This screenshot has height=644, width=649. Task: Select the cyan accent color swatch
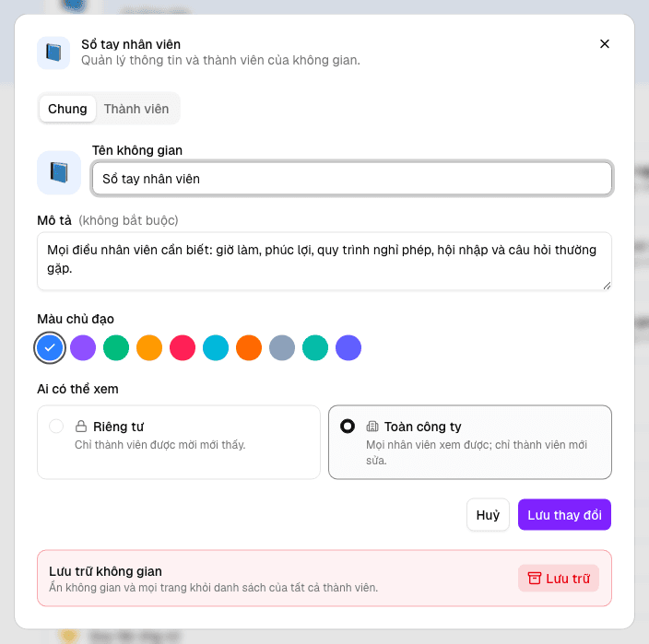216,348
